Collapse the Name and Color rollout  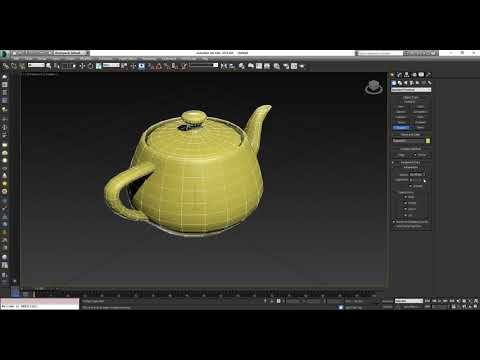pos(411,134)
